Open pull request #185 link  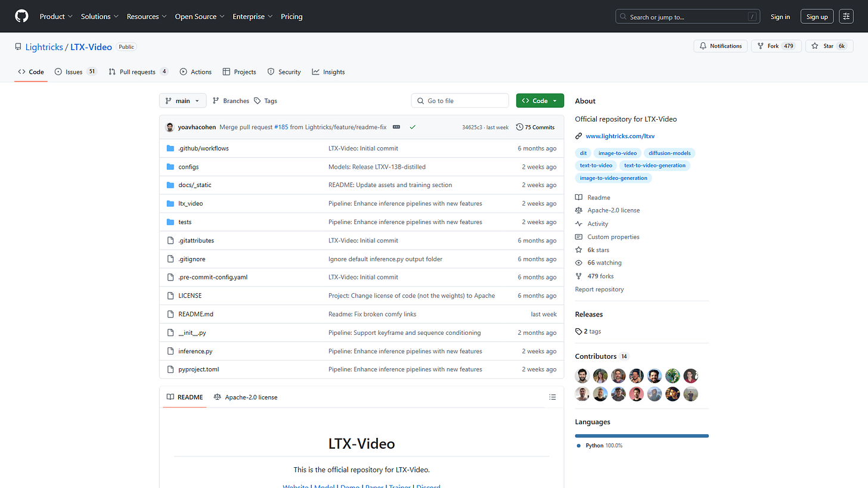pos(281,127)
